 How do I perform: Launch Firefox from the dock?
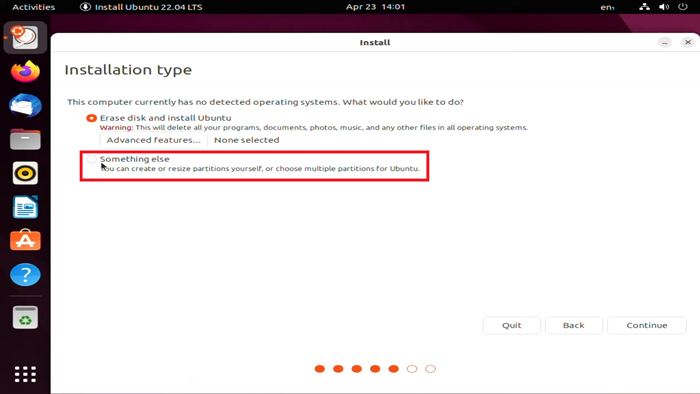pos(25,71)
